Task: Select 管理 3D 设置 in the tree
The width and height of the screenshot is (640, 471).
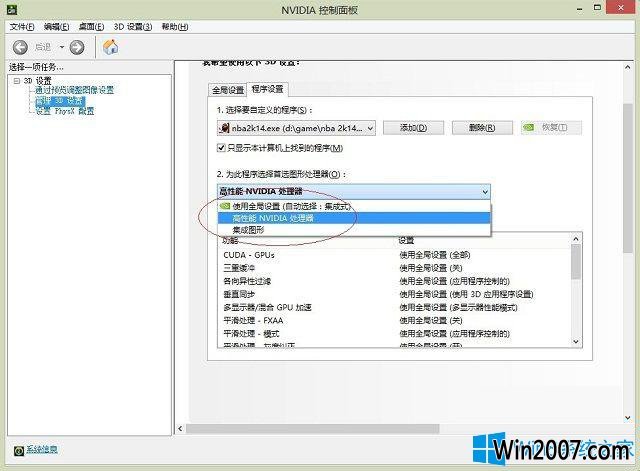Action: [60, 100]
